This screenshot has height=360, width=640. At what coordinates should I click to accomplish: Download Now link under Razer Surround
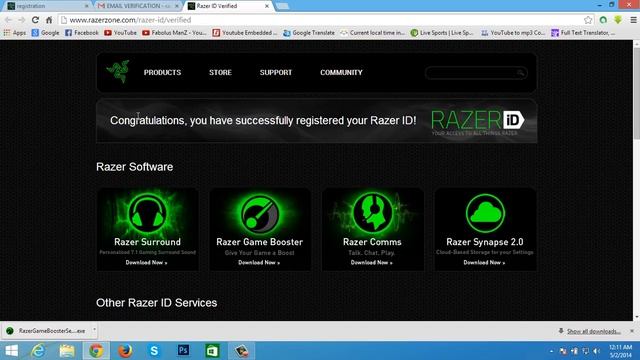tap(146, 262)
